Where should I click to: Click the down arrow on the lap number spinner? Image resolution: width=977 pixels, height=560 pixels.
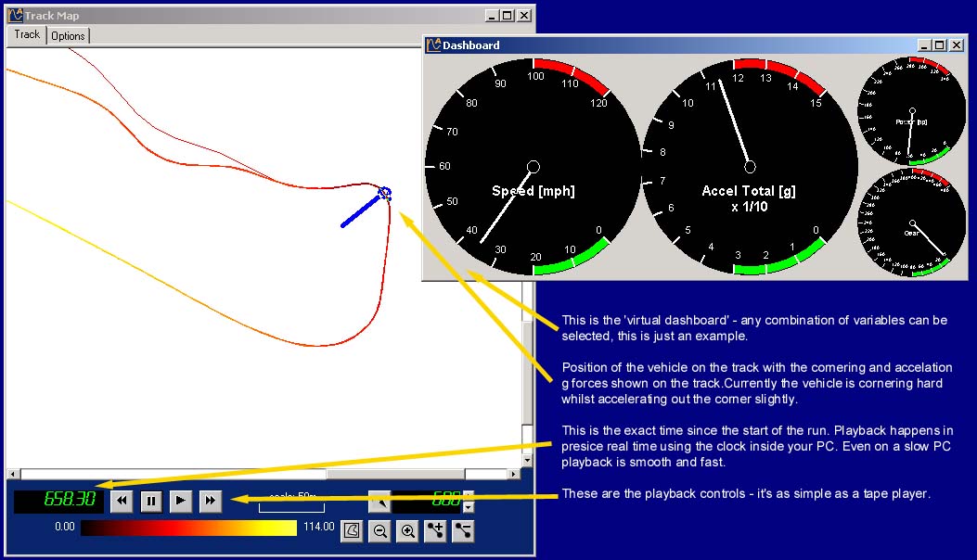(x=469, y=507)
